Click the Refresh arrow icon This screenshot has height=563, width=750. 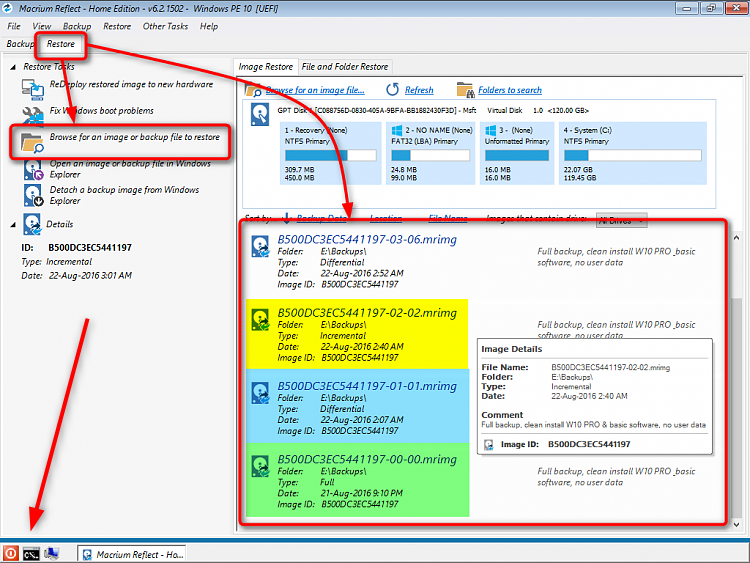(392, 89)
